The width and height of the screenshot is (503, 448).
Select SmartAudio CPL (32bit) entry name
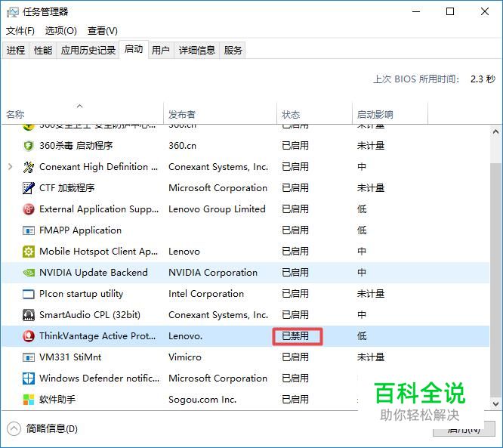point(90,315)
